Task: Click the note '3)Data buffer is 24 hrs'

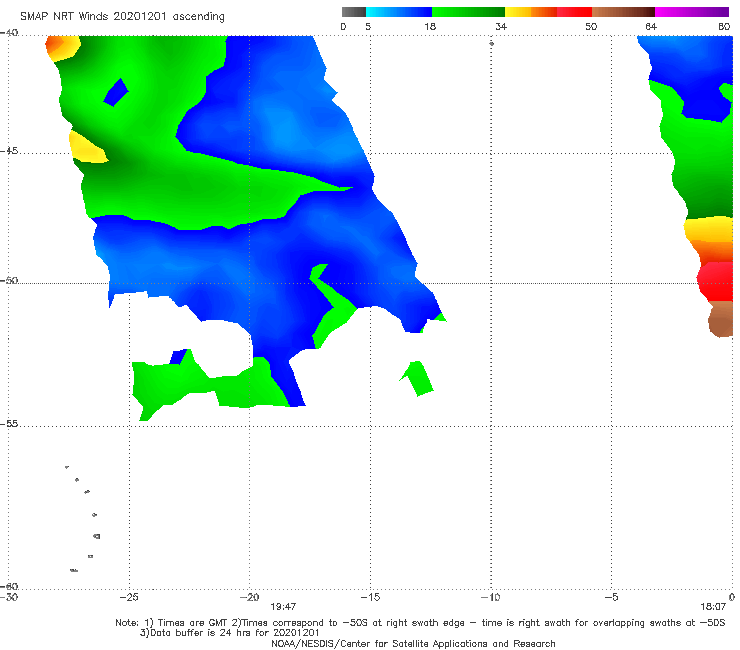Action: pyautogui.click(x=229, y=633)
